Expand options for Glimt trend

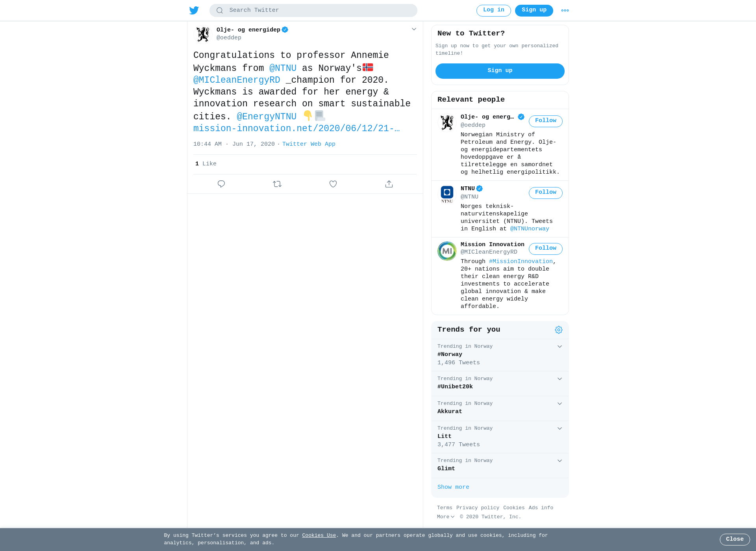point(560,461)
